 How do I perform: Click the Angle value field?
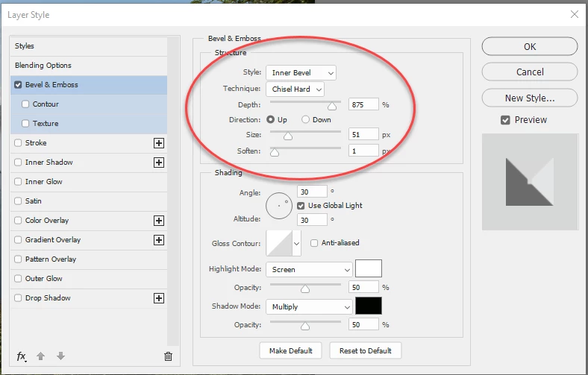point(312,192)
